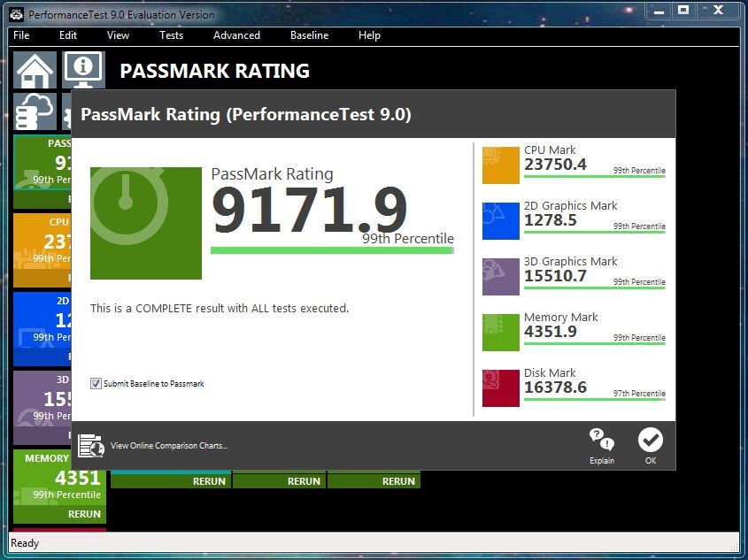Click the PerformanceTest app icon in title bar
Viewport: 748px width, 560px height.
point(17,15)
